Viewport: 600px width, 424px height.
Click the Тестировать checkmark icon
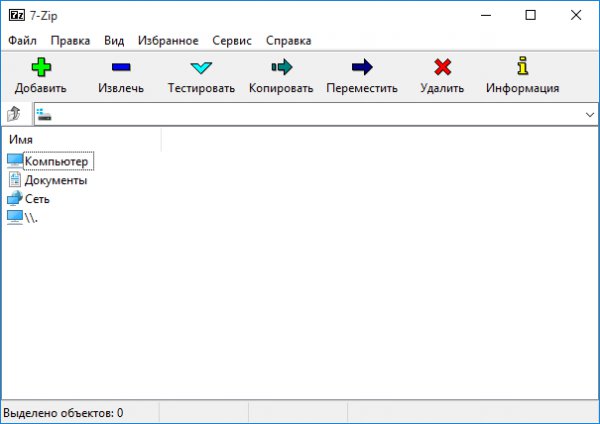[201, 68]
